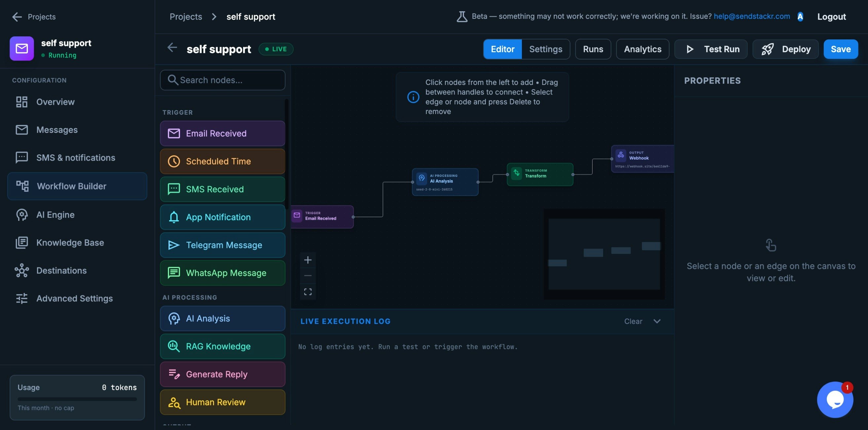
Task: Click inside the Search nodes field
Action: coord(222,80)
